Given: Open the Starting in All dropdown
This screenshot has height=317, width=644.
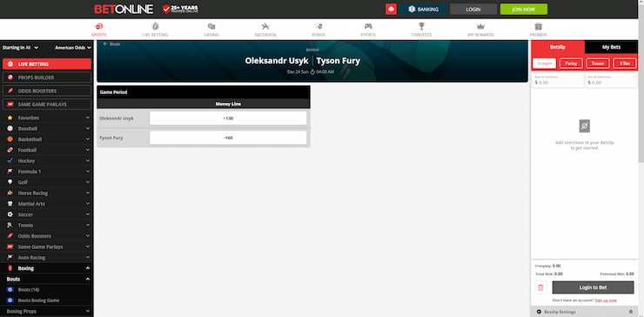Looking at the screenshot, I should (20, 48).
